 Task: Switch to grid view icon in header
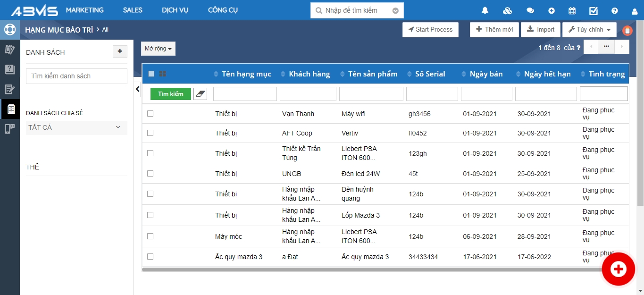pos(162,74)
